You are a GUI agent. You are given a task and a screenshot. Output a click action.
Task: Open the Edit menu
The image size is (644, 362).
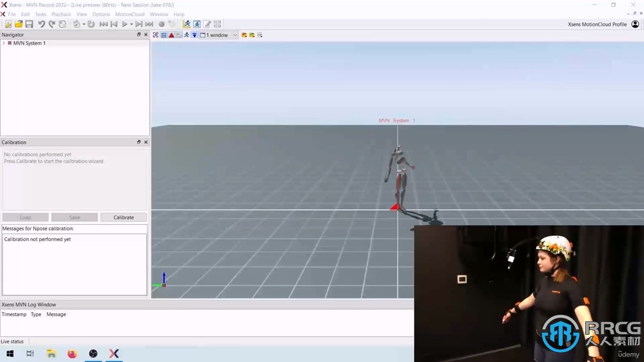(x=26, y=14)
